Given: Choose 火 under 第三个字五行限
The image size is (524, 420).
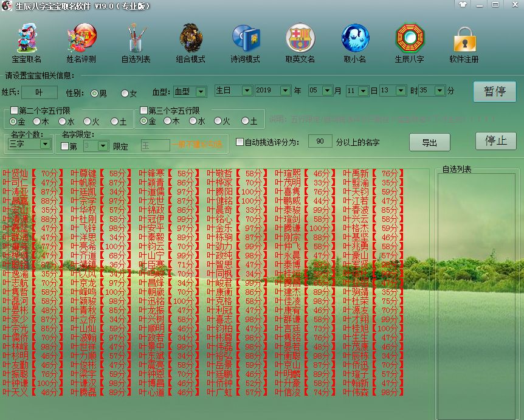Looking at the screenshot, I should tap(218, 121).
